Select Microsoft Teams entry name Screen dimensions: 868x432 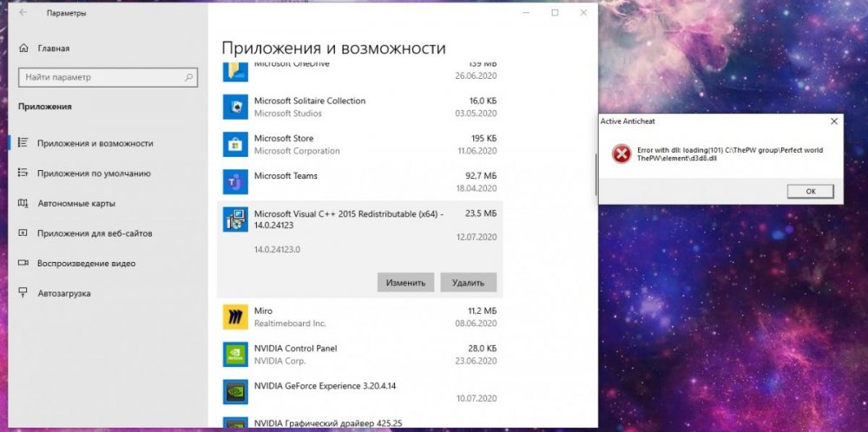286,176
